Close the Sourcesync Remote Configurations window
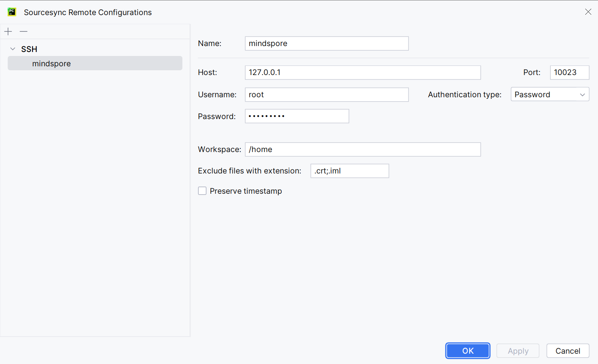 [x=588, y=12]
